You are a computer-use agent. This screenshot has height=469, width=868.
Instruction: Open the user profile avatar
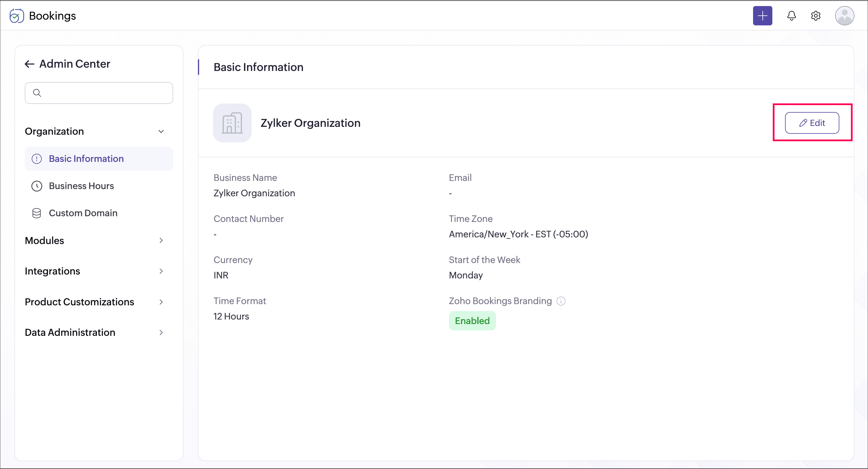click(844, 16)
